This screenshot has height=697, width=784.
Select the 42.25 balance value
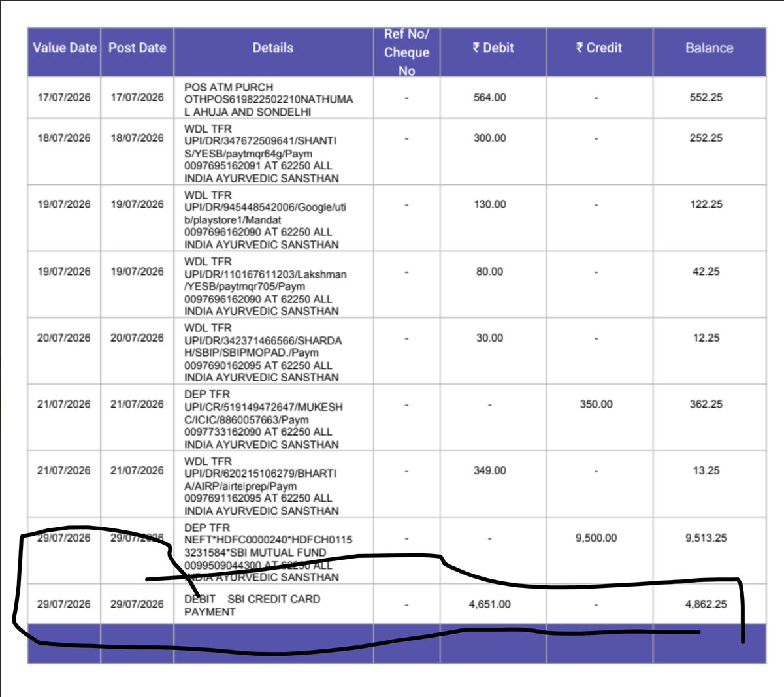pos(706,271)
